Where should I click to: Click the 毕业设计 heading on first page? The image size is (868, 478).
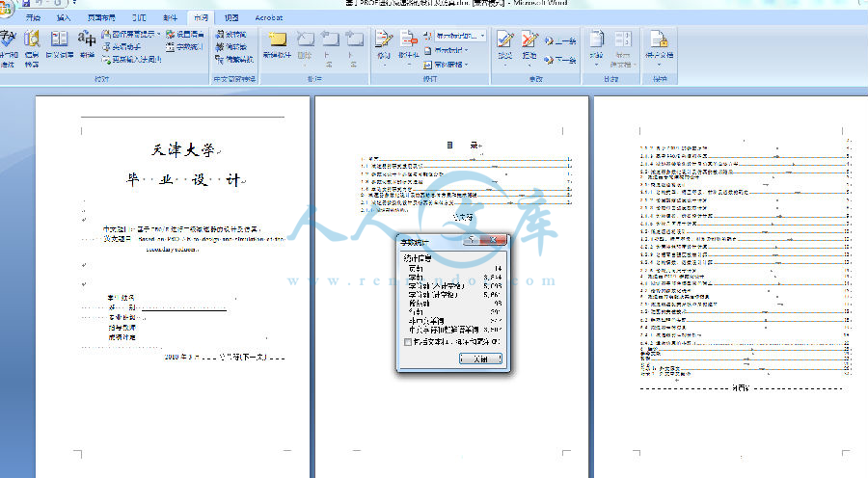click(x=185, y=180)
